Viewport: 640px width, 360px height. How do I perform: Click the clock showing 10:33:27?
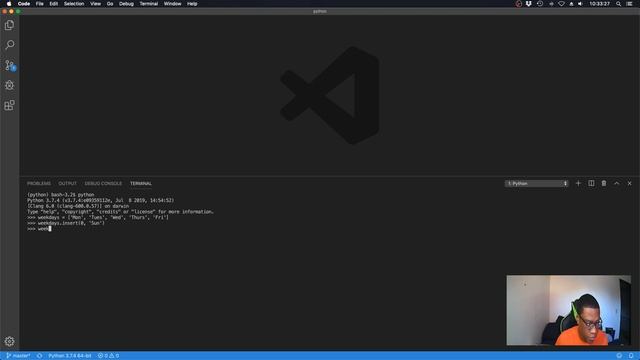[x=599, y=4]
